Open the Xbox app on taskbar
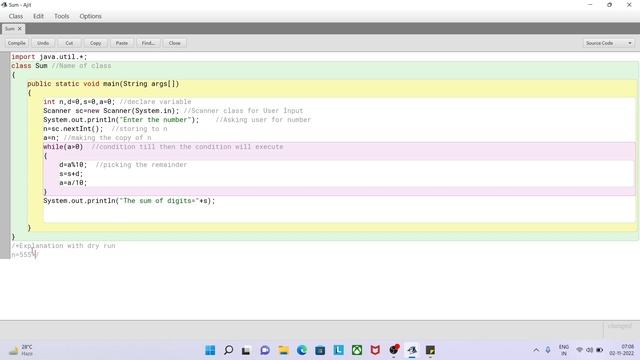This screenshot has width=640, height=360. pyautogui.click(x=357, y=350)
